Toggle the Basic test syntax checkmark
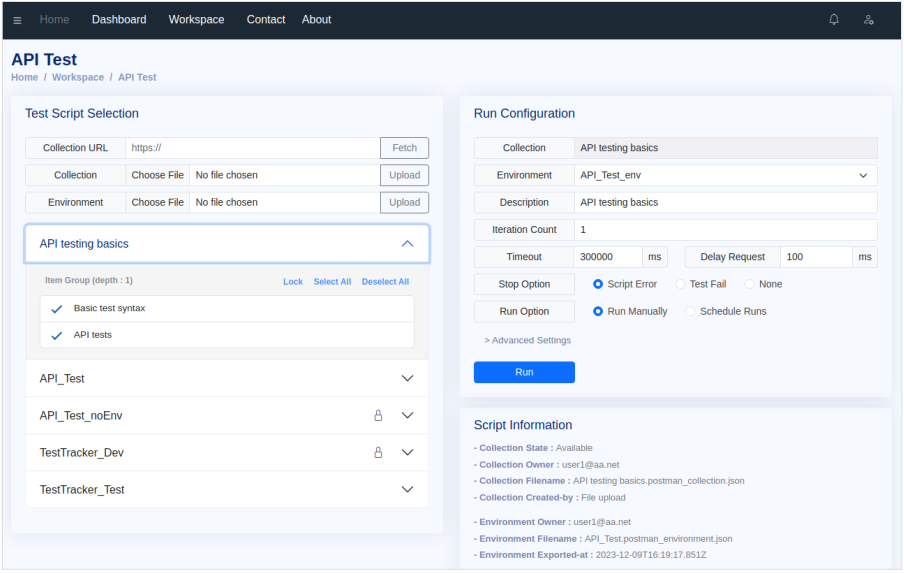 (x=57, y=309)
